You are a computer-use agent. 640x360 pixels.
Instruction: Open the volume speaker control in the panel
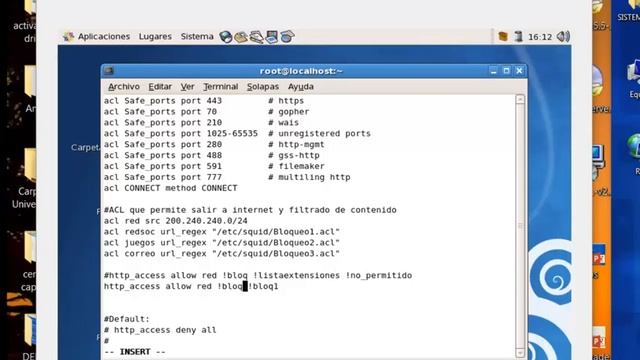tap(563, 36)
